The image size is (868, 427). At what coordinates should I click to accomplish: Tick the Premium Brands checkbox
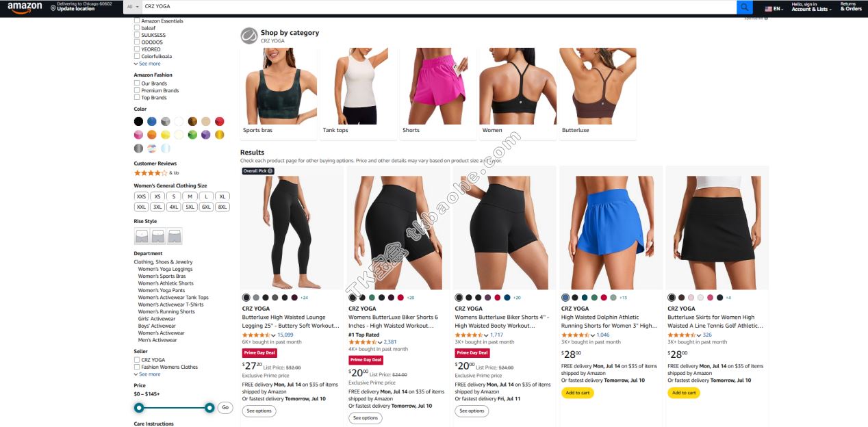pos(137,90)
